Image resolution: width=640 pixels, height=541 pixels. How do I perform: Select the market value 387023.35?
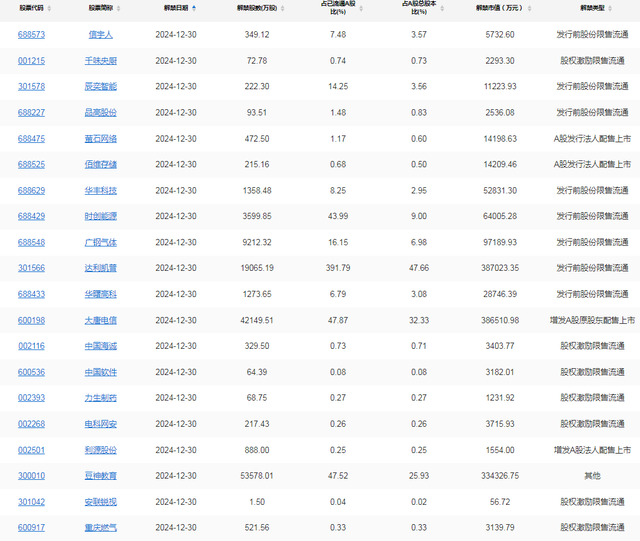coord(500,268)
